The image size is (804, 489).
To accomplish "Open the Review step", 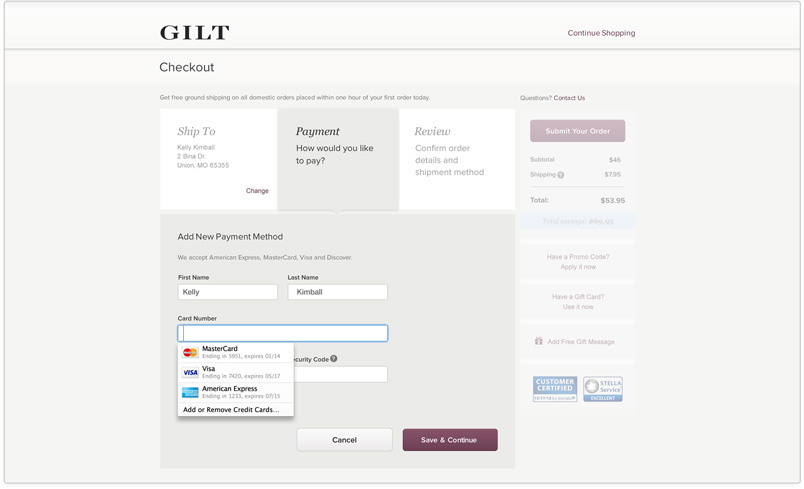I will 457,159.
